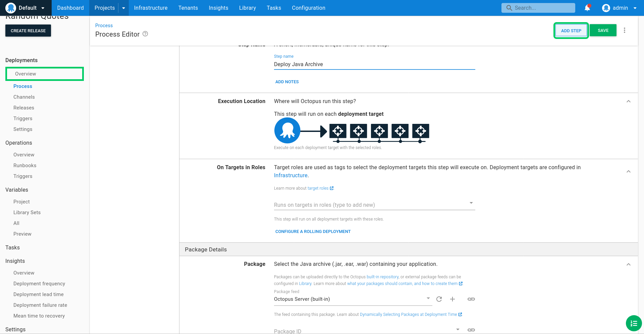The image size is (644, 334).
Task: Collapse the On Targets in Roles section
Action: pos(629,172)
